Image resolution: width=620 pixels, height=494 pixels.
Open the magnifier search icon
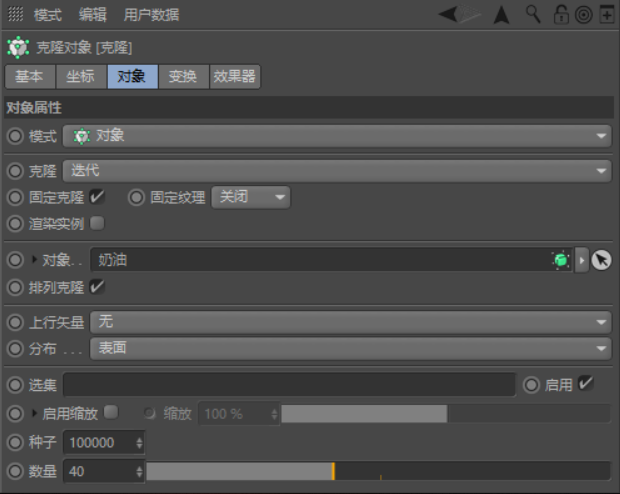coord(533,14)
